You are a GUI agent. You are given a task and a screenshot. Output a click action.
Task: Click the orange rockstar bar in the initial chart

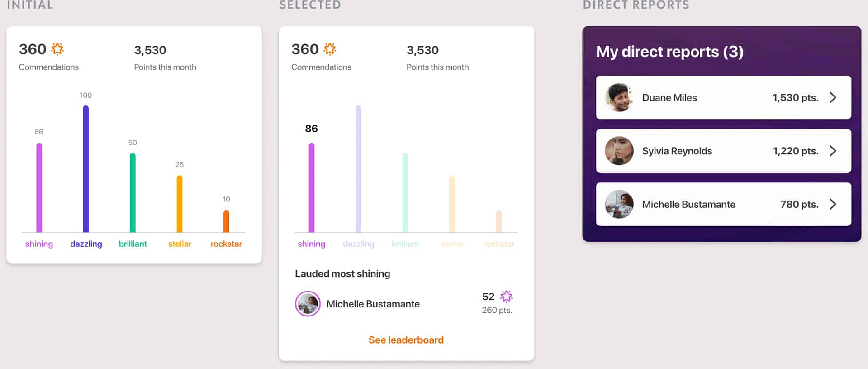(x=226, y=221)
